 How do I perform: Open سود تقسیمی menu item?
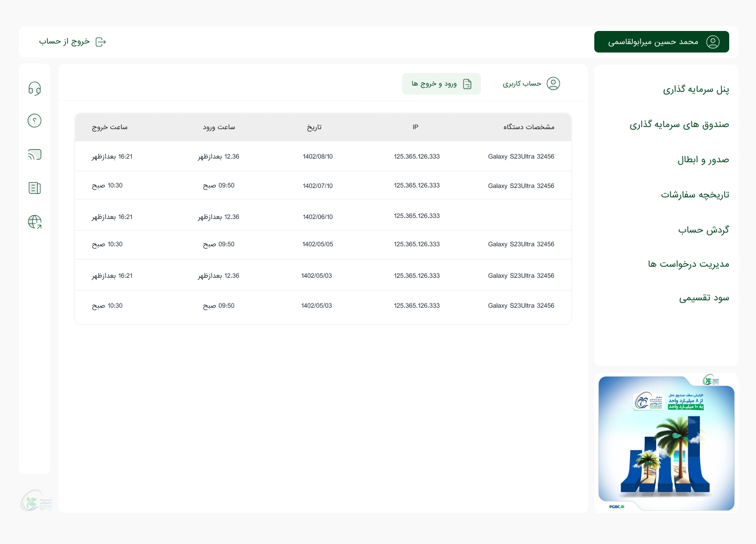pyautogui.click(x=703, y=298)
